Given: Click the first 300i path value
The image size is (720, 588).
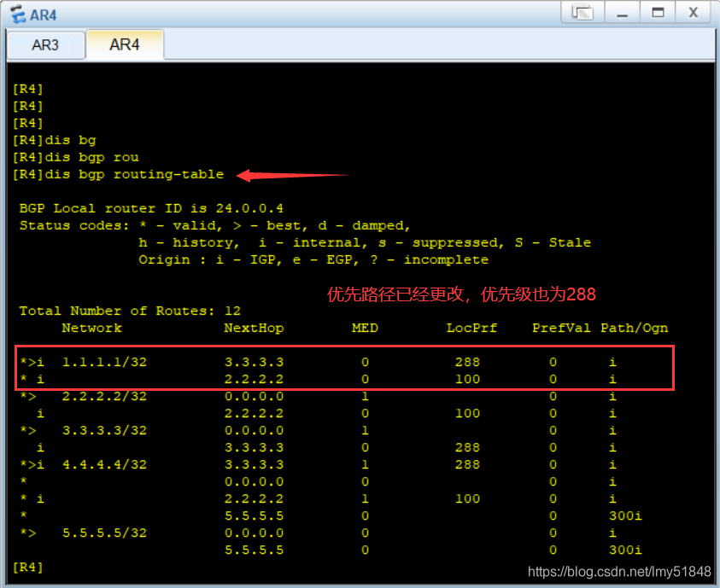Looking at the screenshot, I should 625,516.
